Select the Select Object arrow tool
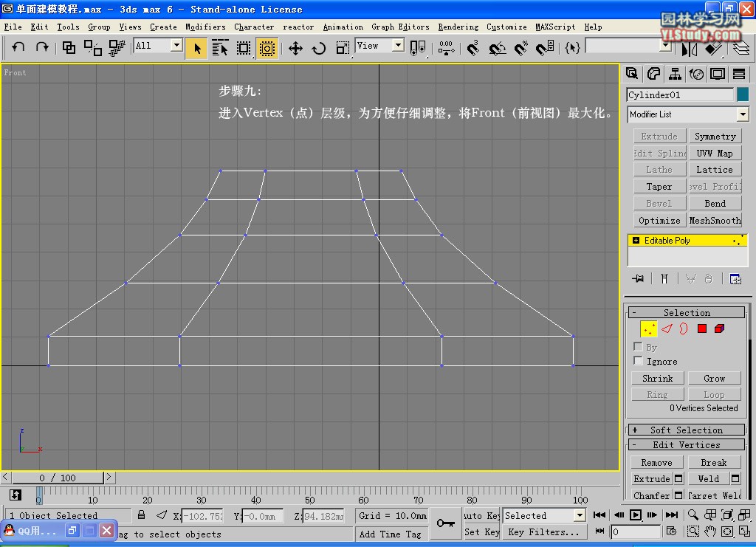The width and height of the screenshot is (756, 547). (197, 48)
